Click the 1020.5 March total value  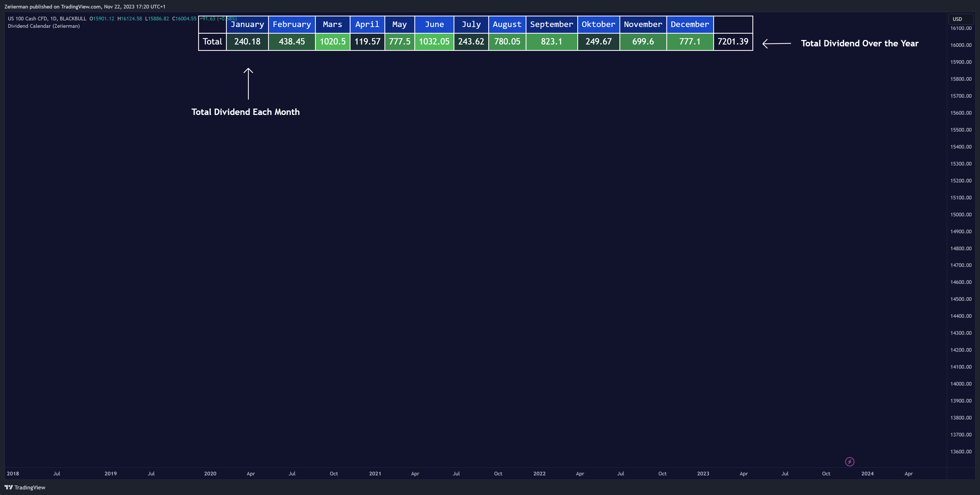332,41
